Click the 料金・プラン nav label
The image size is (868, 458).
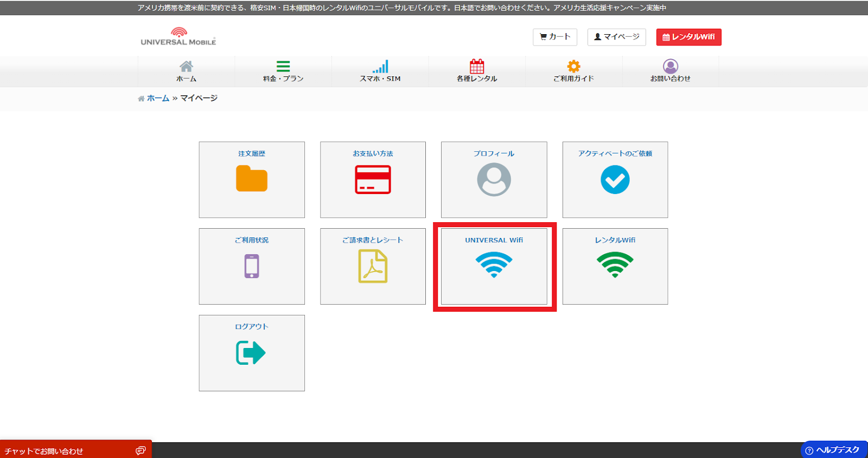283,79
